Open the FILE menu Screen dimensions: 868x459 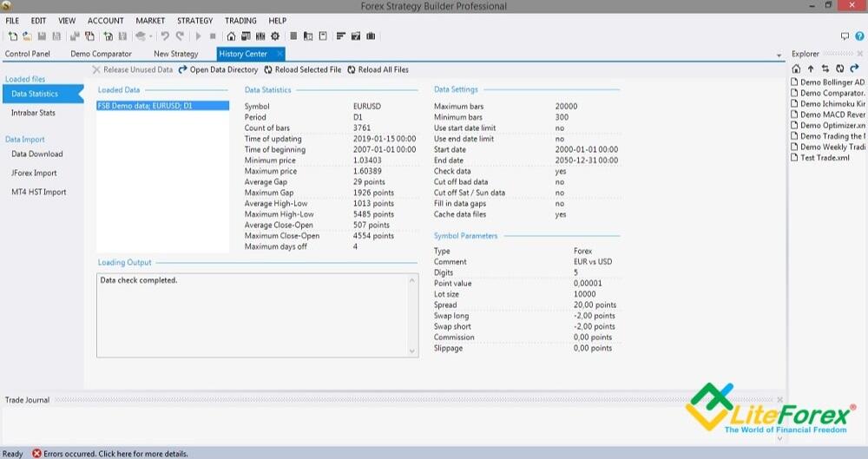(12, 21)
